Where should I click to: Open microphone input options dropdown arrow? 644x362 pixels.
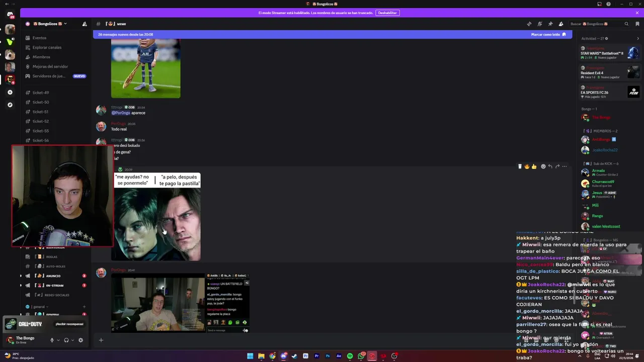point(58,340)
